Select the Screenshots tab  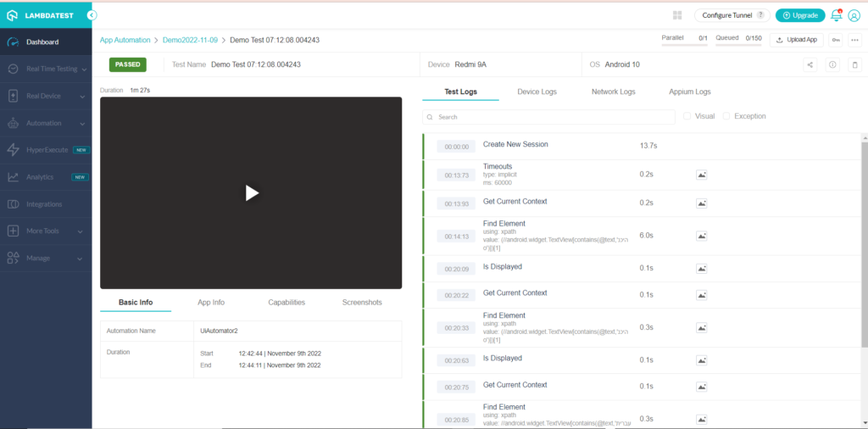tap(362, 303)
